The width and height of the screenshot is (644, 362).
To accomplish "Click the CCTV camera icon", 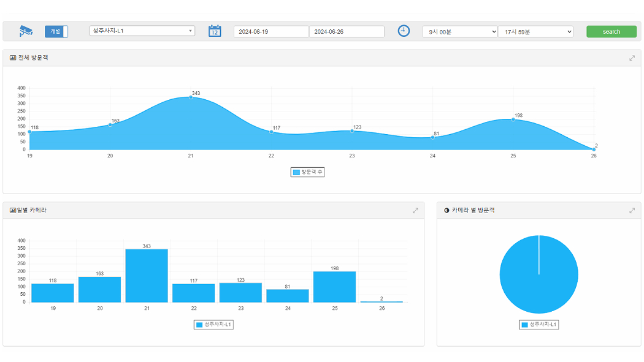I will (x=26, y=31).
